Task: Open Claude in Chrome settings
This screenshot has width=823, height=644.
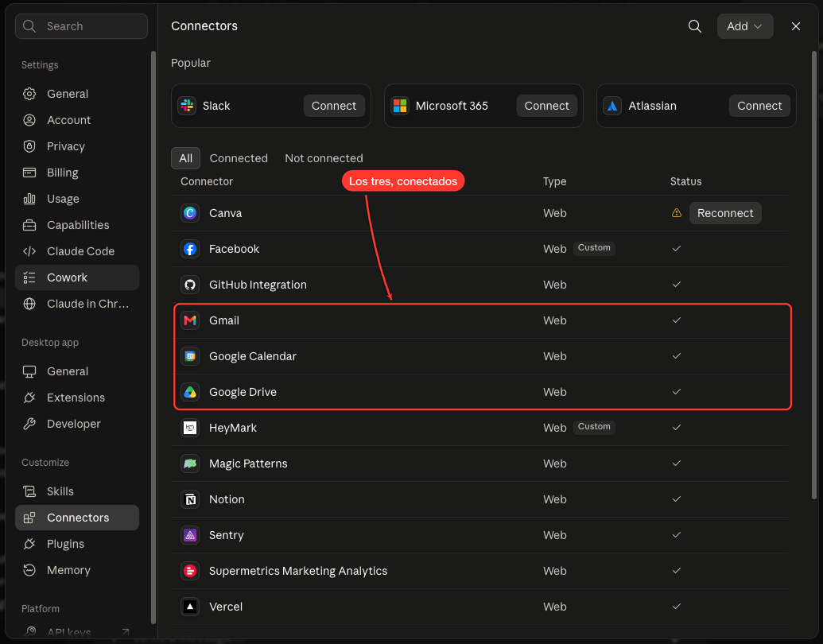Action: click(77, 304)
